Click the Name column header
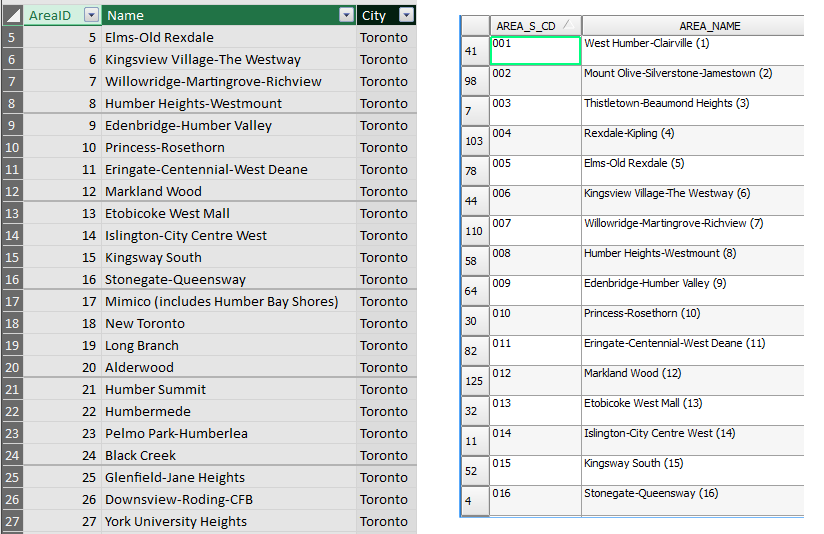This screenshot has width=824, height=534. point(229,15)
